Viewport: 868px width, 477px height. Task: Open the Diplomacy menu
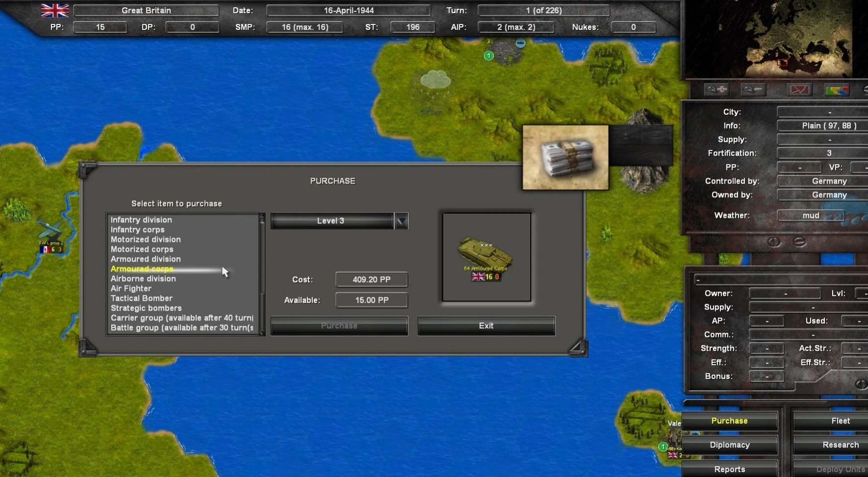(x=730, y=445)
